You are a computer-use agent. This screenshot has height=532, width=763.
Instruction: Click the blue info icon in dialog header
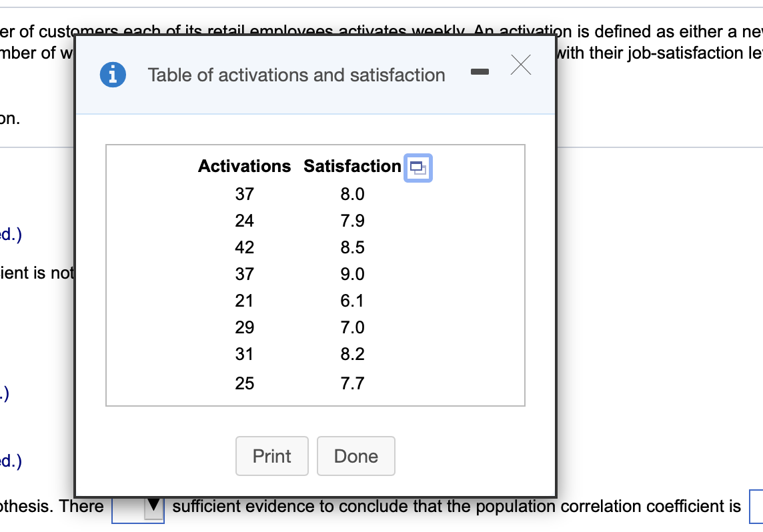tap(113, 75)
